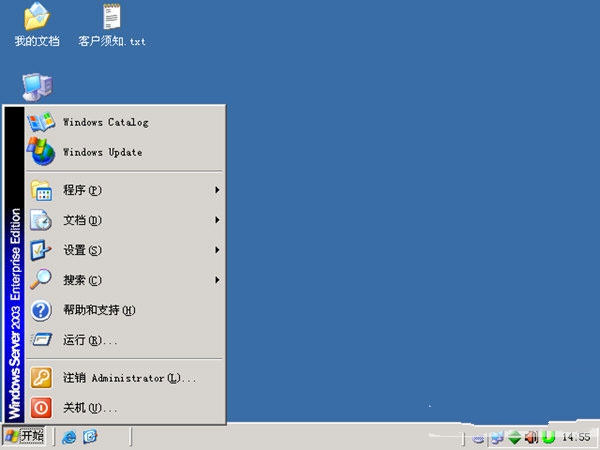Select 设置(S) in the Start menu
This screenshot has height=450, width=600.
coord(125,250)
